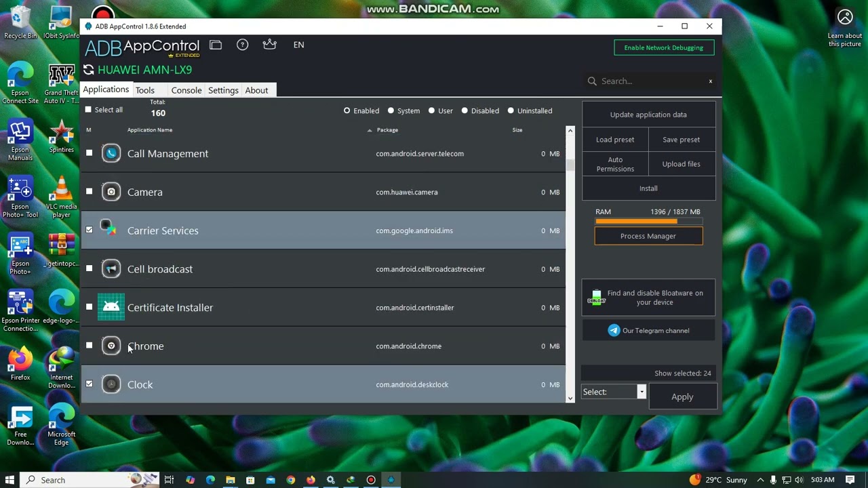868x488 pixels.
Task: Click the Apply button
Action: coord(682,397)
